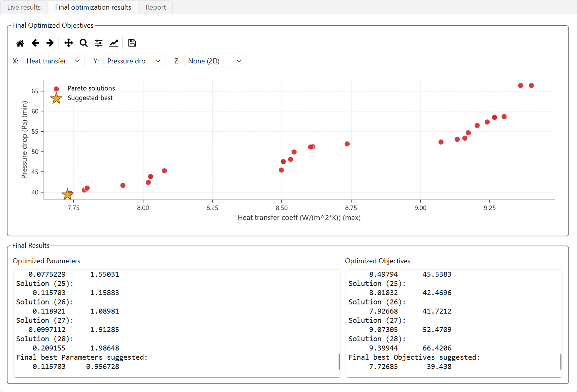Open the Report tab
This screenshot has height=392, width=577.
coord(156,7)
